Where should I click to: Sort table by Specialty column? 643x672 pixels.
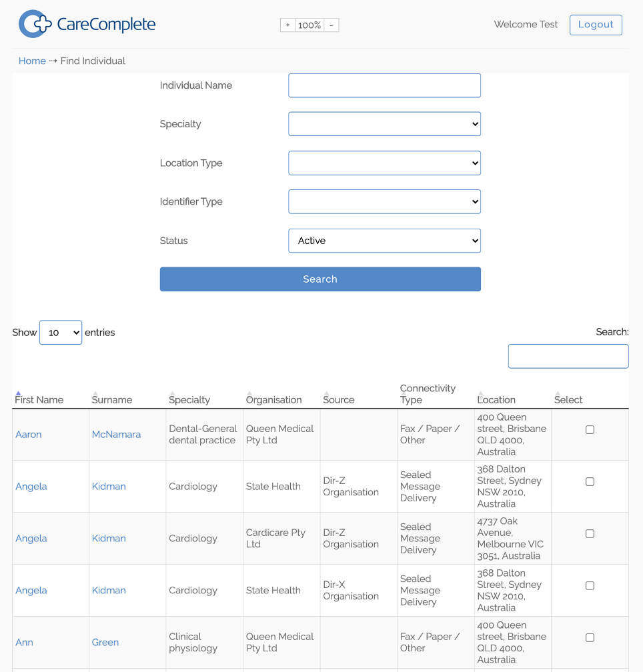[189, 399]
